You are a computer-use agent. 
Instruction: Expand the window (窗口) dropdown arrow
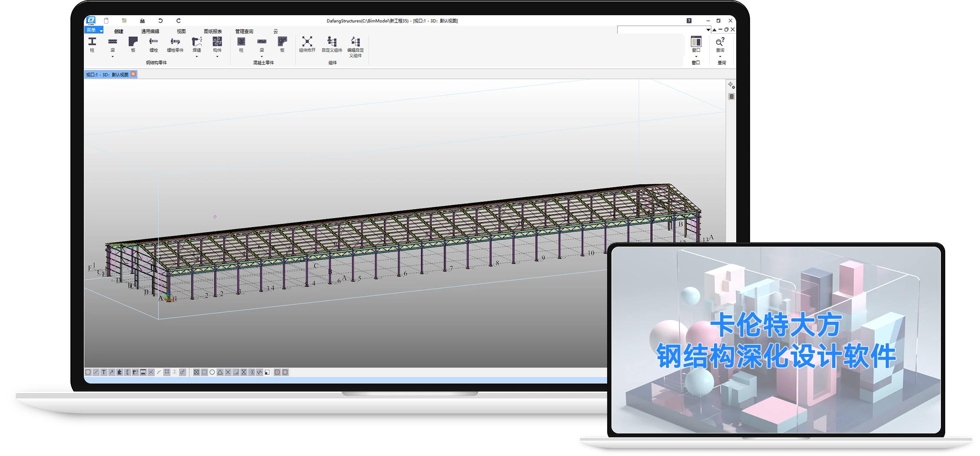point(696,56)
